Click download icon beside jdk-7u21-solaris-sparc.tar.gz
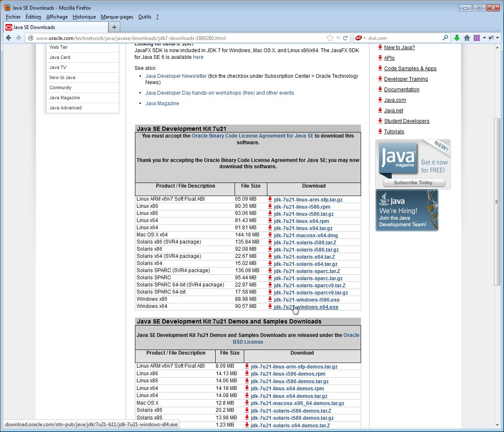Viewport: 504px width, 432px height. (x=270, y=278)
